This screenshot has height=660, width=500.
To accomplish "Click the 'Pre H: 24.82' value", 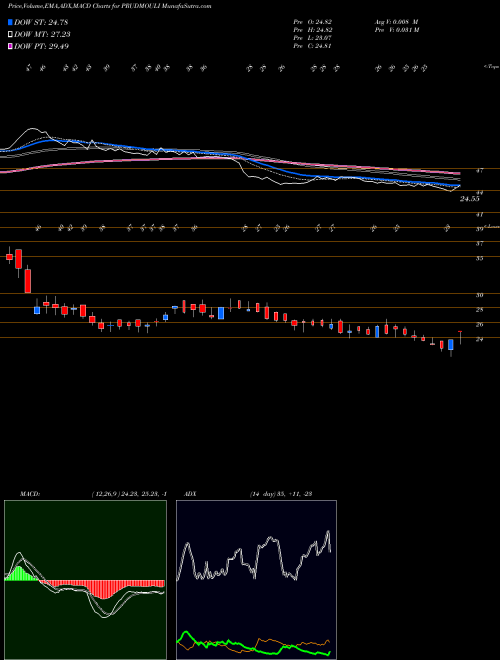I will [x=313, y=29].
